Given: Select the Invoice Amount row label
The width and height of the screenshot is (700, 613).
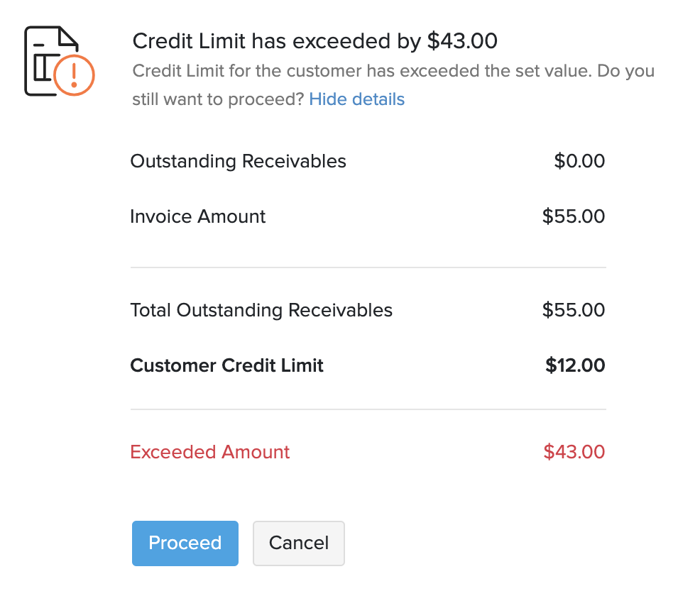Looking at the screenshot, I should 197,216.
